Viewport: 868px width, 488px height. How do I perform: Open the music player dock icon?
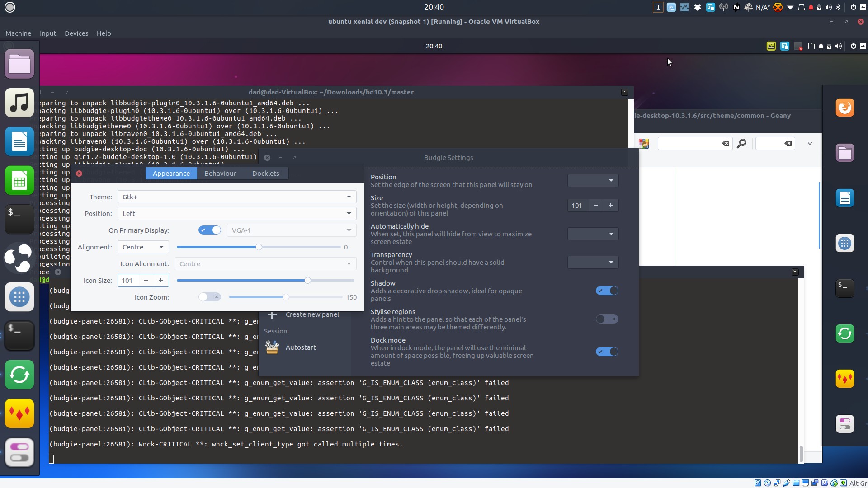click(x=19, y=103)
